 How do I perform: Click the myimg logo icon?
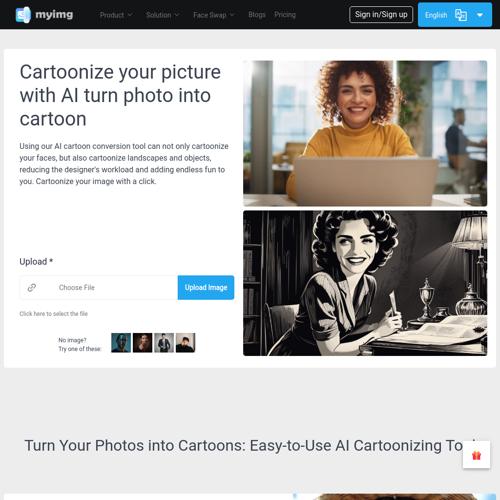(23, 15)
